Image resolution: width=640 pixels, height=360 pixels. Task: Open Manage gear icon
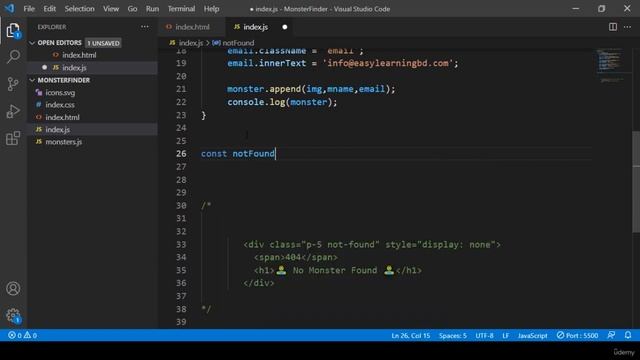pos(13,316)
